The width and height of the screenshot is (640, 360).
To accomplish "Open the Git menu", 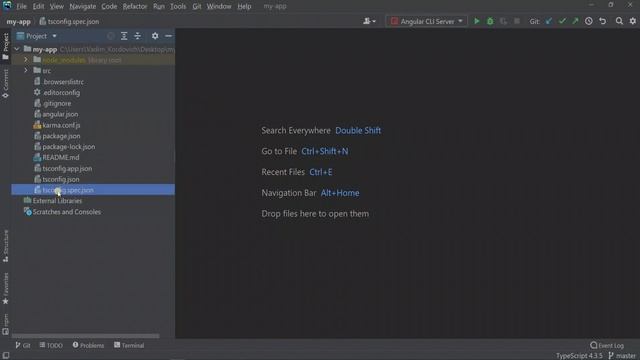I will pos(197,7).
